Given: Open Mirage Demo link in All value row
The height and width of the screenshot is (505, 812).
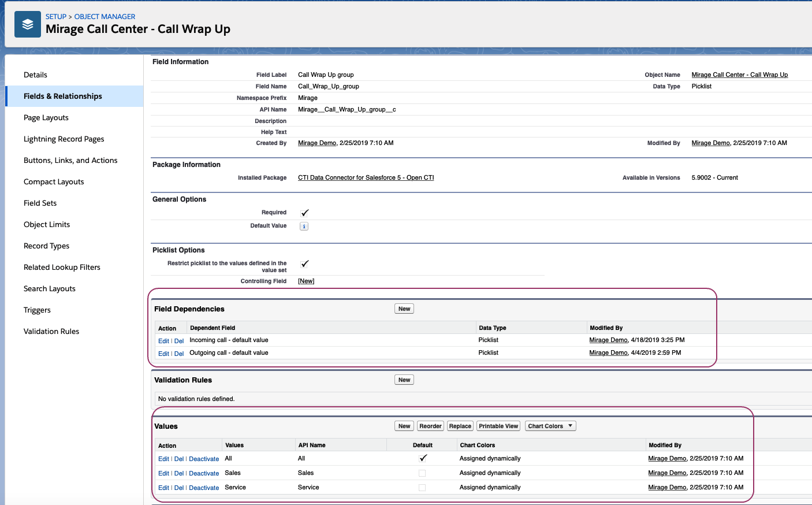Looking at the screenshot, I should tap(667, 459).
